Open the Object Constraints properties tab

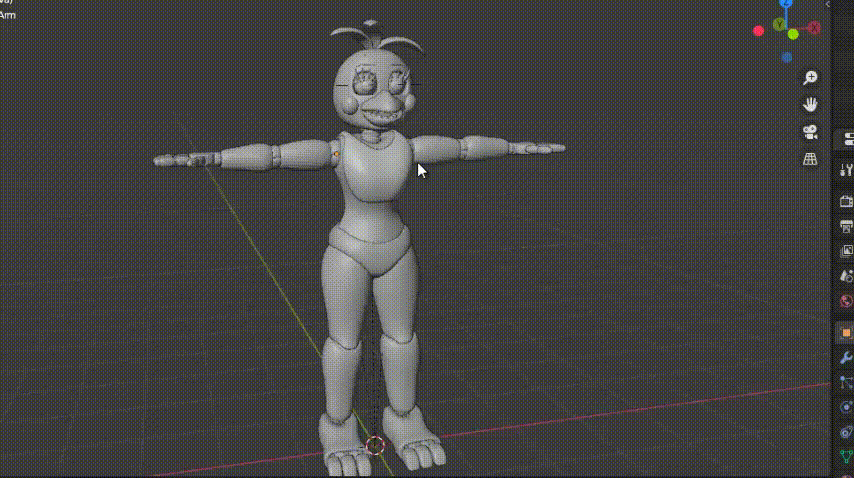846,433
